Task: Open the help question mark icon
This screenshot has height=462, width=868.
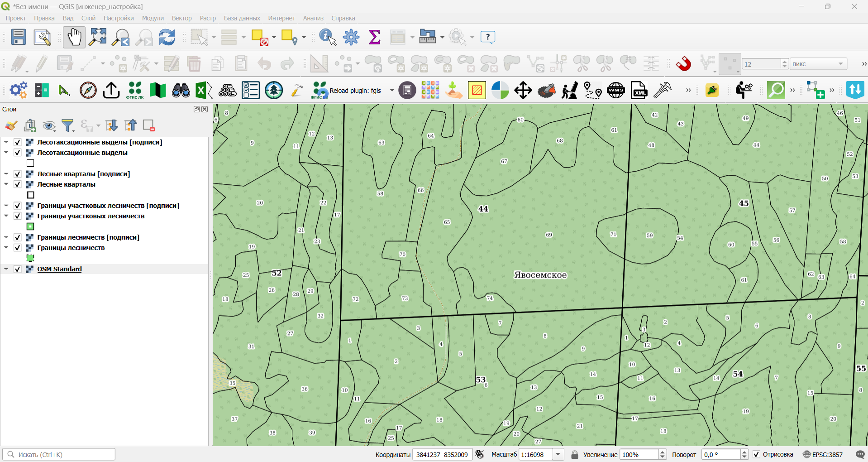Action: (488, 37)
